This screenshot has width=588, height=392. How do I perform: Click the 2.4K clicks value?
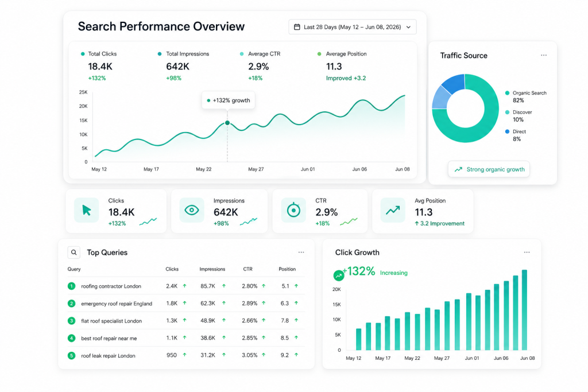(172, 286)
